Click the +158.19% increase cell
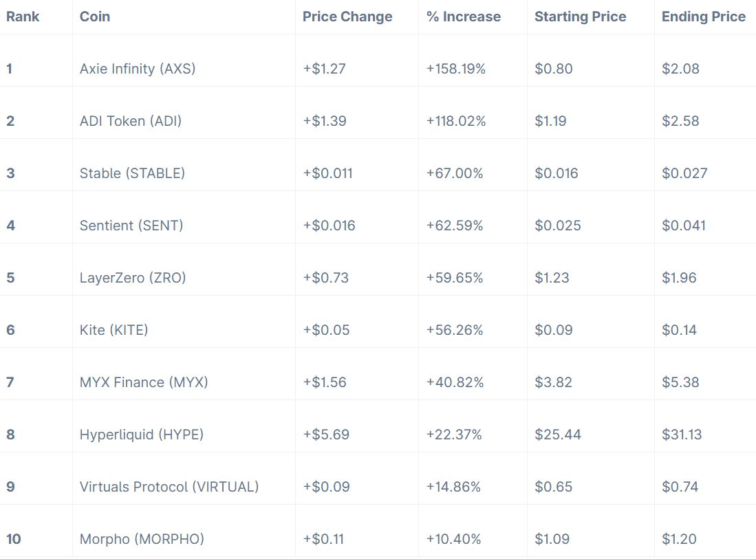 tap(456, 69)
